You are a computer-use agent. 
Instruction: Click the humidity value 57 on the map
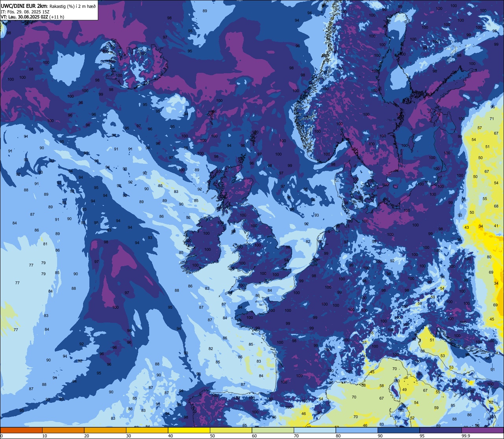pyautogui.click(x=480, y=128)
